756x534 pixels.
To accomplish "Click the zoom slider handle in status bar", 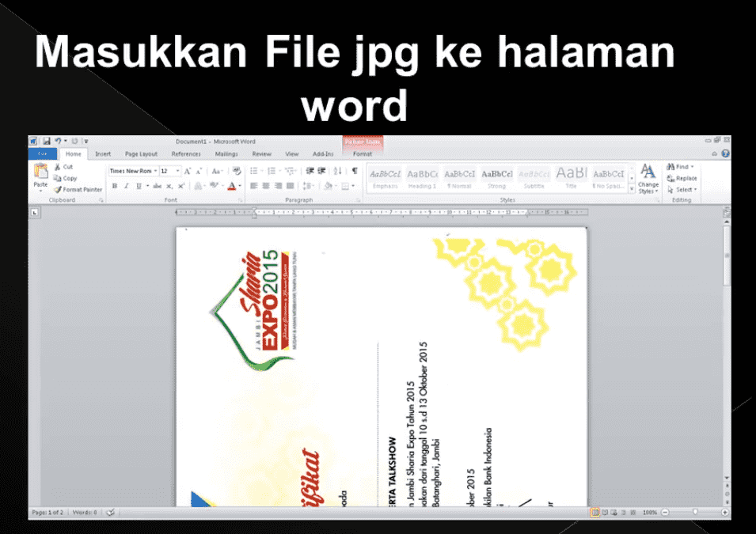I will [695, 513].
